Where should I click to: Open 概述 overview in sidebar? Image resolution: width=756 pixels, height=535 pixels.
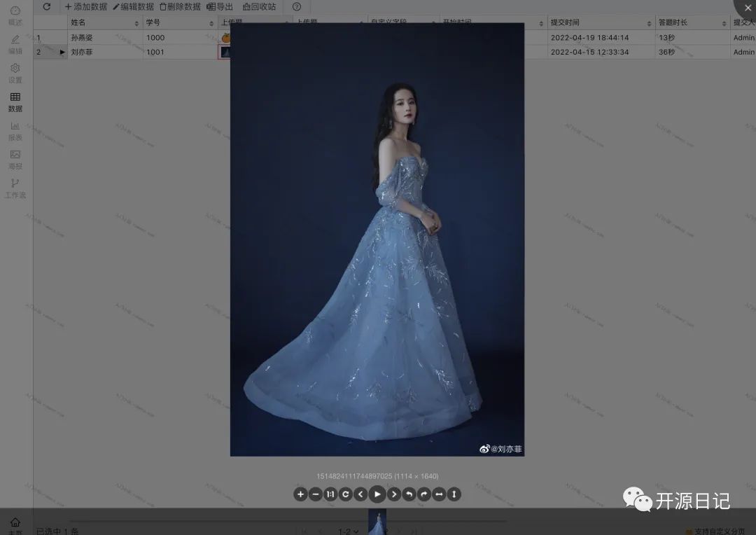click(15, 15)
